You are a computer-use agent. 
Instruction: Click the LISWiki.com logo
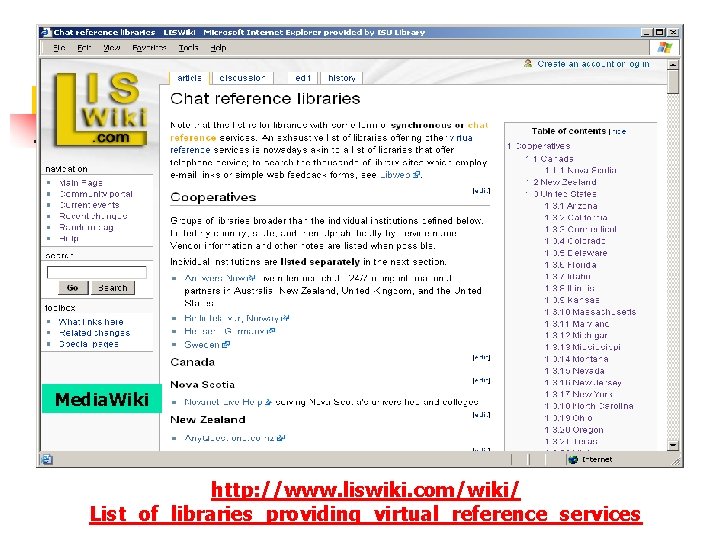coord(101,110)
